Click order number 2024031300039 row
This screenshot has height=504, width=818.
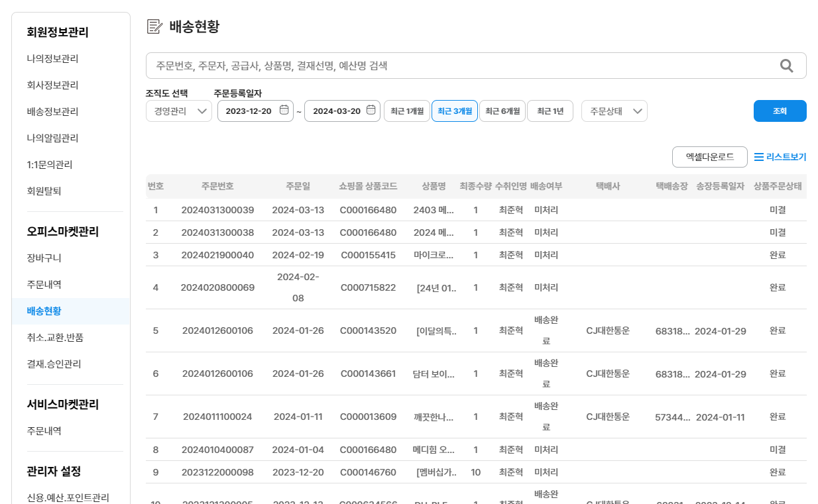[217, 210]
